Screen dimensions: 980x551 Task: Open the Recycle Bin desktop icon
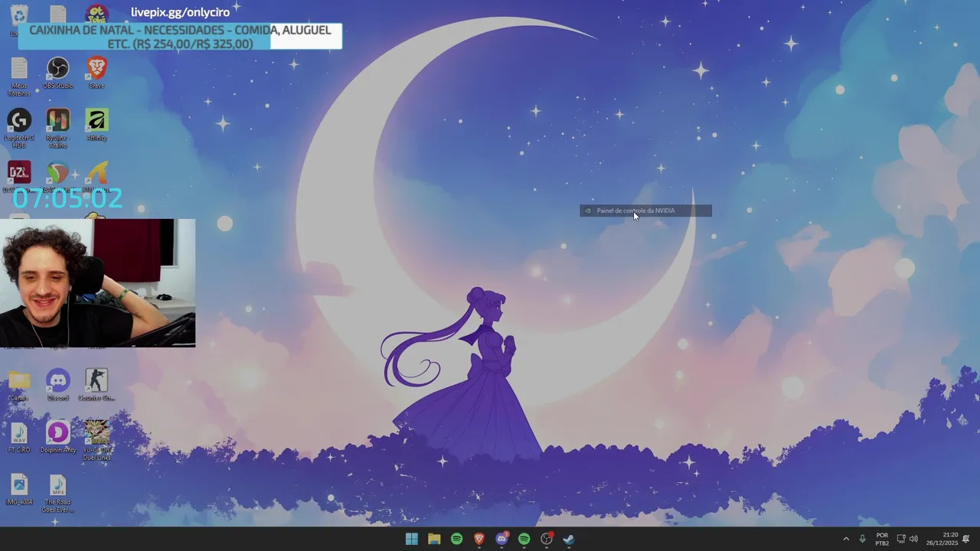click(x=19, y=14)
